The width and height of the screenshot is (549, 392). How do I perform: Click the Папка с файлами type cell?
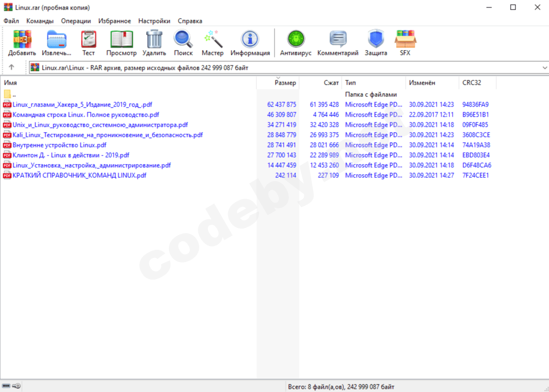pos(371,94)
